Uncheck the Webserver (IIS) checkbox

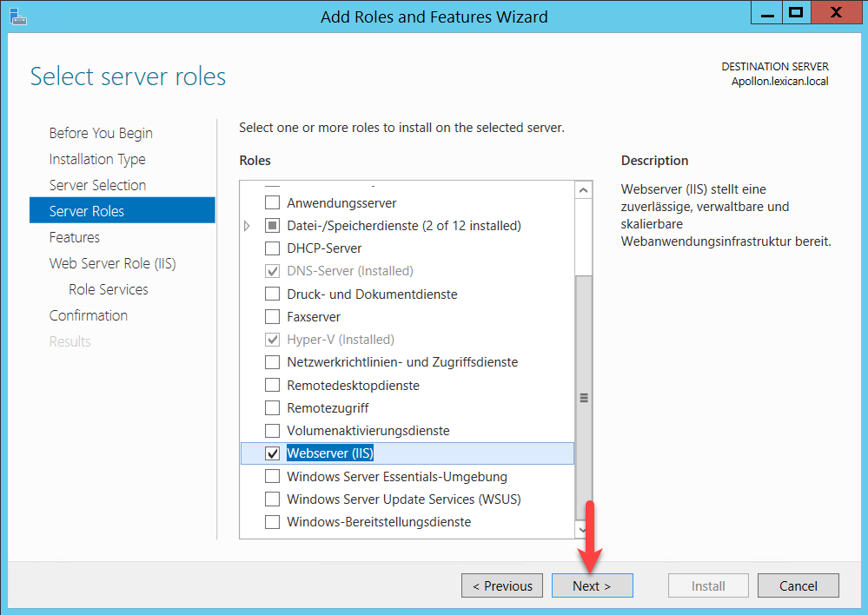point(273,453)
